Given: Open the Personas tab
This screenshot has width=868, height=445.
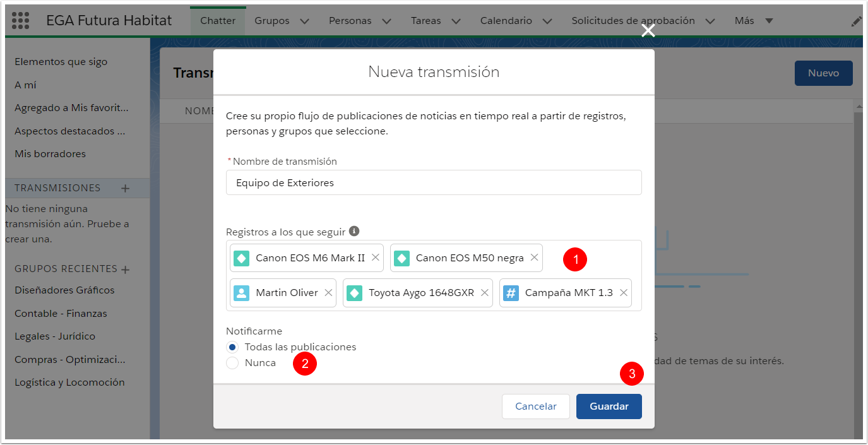Looking at the screenshot, I should pyautogui.click(x=350, y=21).
